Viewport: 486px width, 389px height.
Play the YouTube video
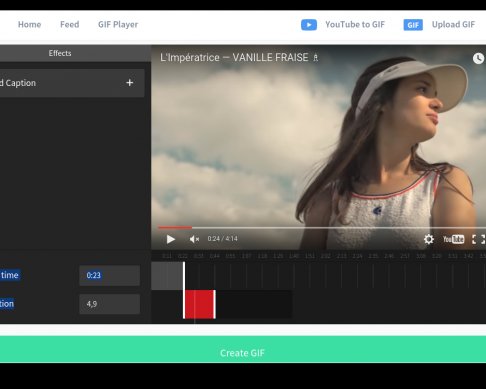(x=171, y=239)
